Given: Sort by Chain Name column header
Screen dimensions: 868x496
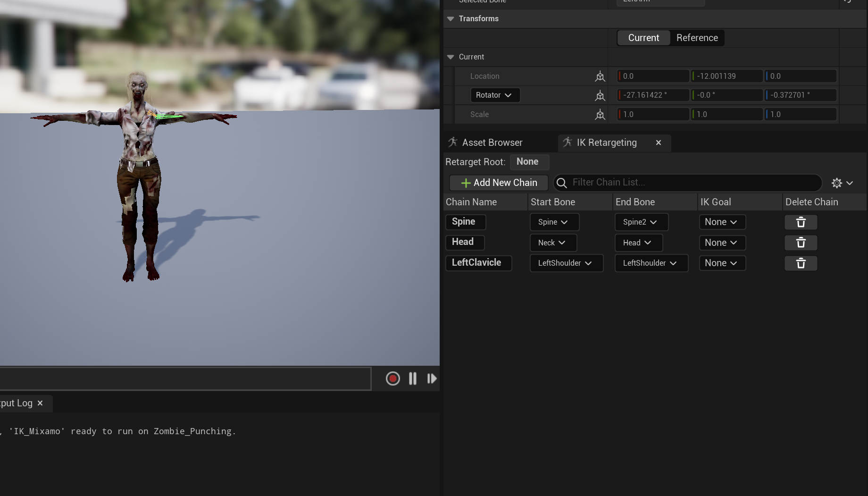Looking at the screenshot, I should [485, 202].
